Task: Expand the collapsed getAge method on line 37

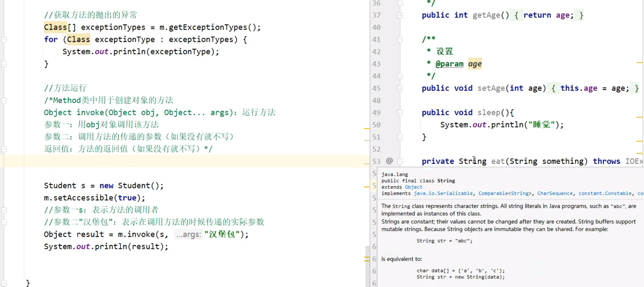Action: tap(400, 15)
